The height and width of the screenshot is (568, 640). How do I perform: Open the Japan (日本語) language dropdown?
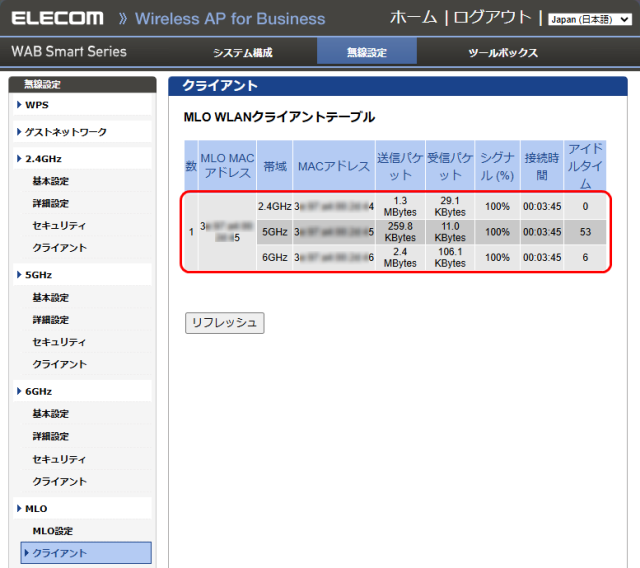click(589, 20)
